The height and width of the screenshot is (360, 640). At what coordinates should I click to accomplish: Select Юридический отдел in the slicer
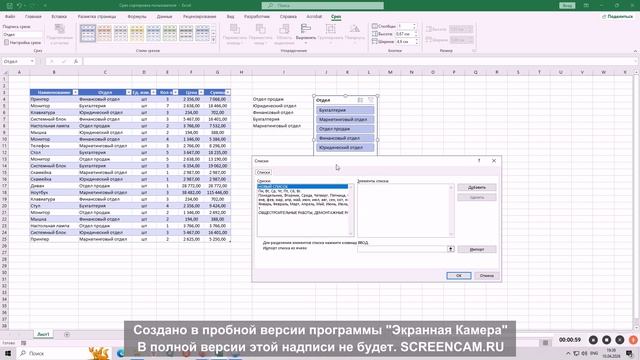tap(345, 148)
